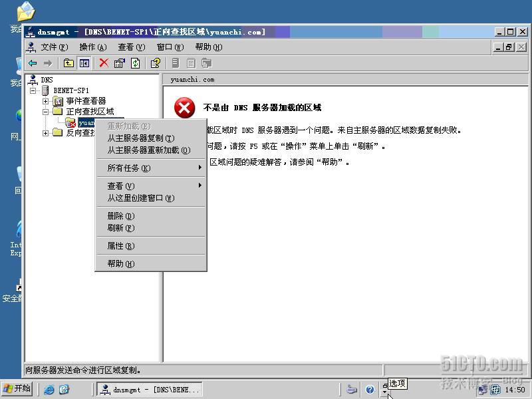
Task: Select the 正向查找区域 tree label
Action: coord(90,112)
